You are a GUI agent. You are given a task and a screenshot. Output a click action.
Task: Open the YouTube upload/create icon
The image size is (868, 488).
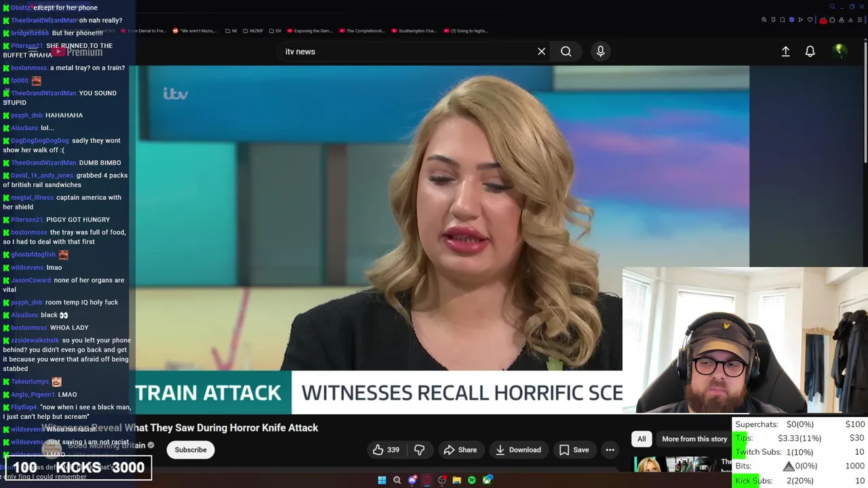tap(785, 52)
